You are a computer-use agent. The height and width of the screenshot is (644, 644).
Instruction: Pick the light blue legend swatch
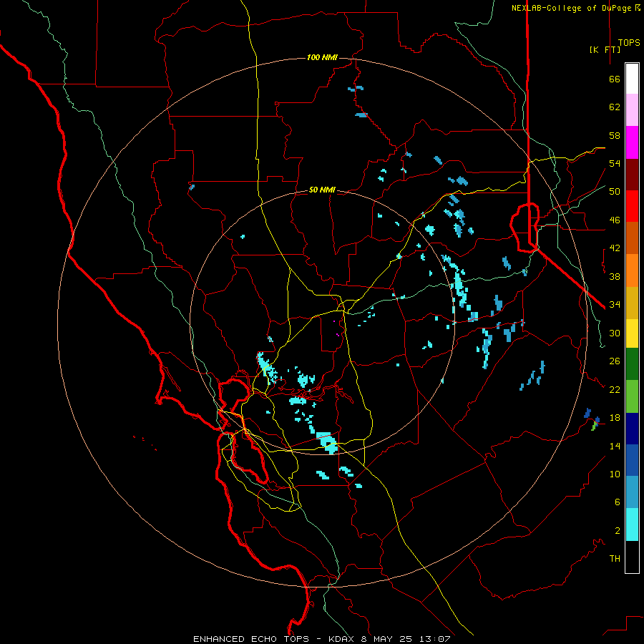pyautogui.click(x=632, y=492)
